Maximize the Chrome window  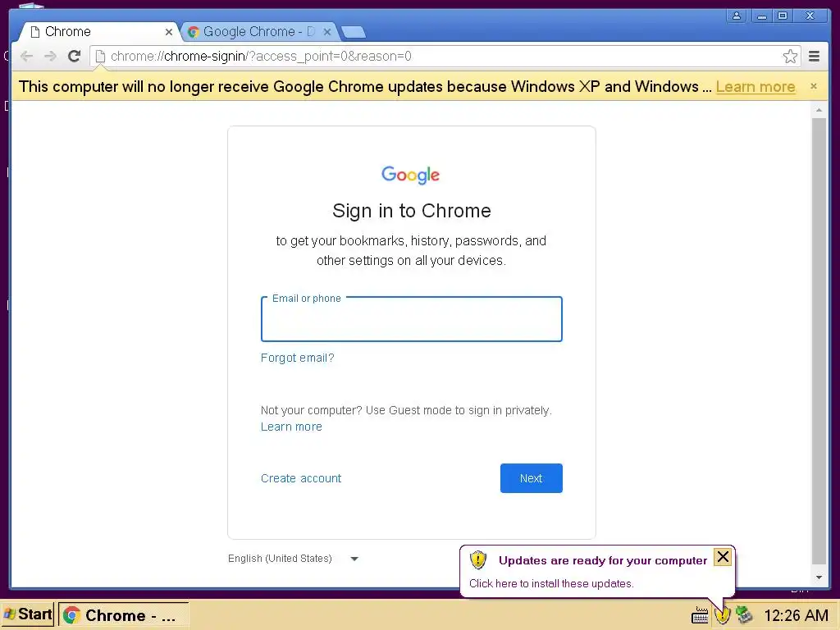(783, 16)
